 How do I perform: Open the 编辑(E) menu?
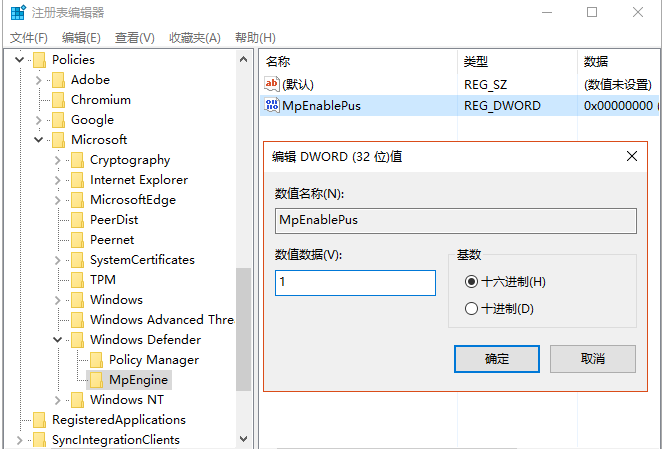81,37
